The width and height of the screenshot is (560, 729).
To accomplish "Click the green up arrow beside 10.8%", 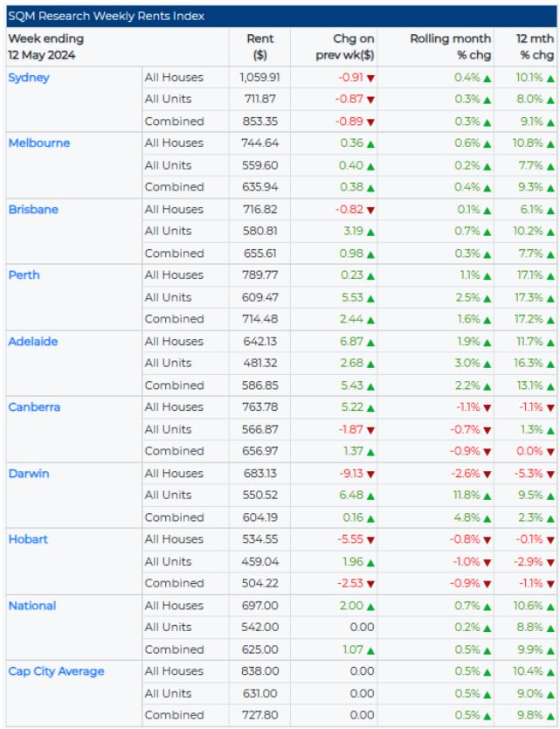I will [550, 143].
